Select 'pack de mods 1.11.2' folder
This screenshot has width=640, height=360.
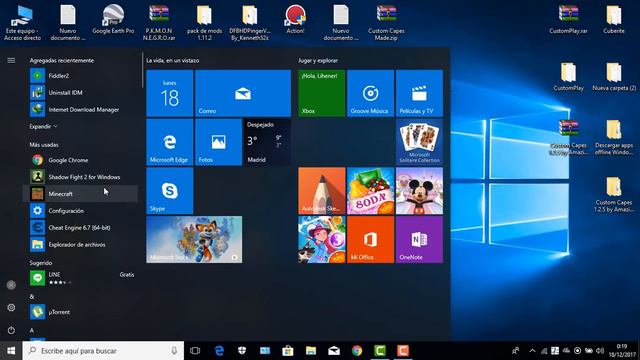(x=204, y=22)
